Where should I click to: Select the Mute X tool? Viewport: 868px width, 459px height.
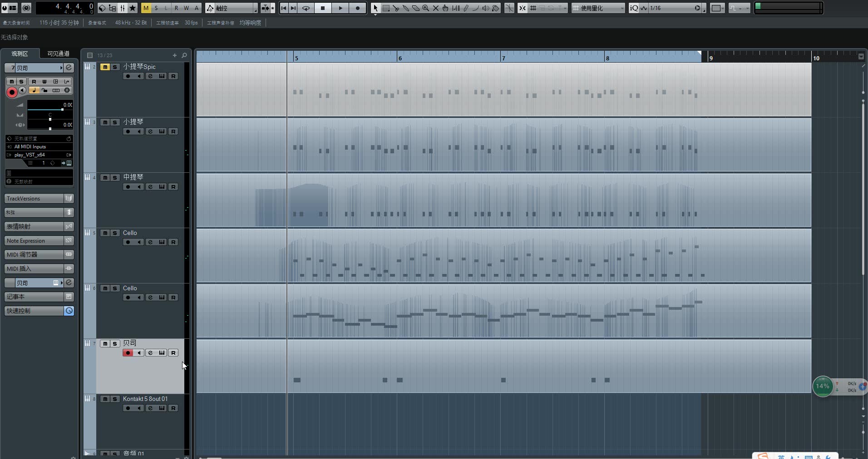point(436,8)
